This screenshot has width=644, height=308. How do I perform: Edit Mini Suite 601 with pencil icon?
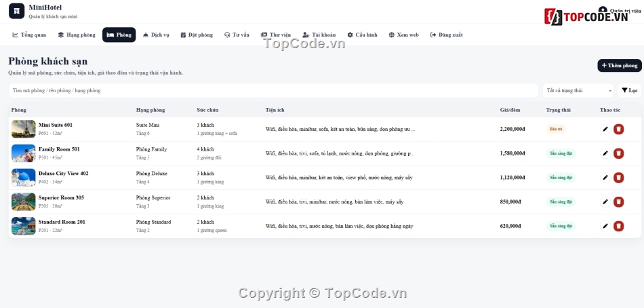click(x=605, y=129)
